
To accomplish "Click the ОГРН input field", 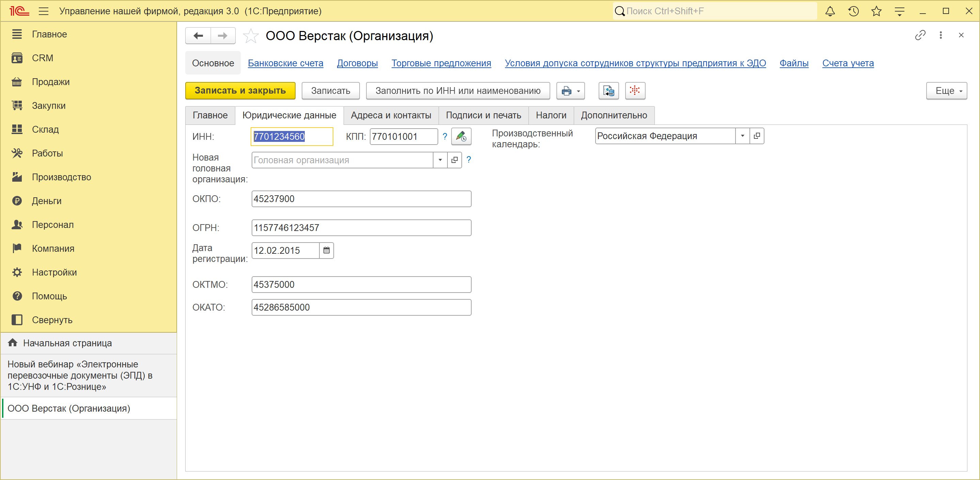I will pyautogui.click(x=361, y=228).
